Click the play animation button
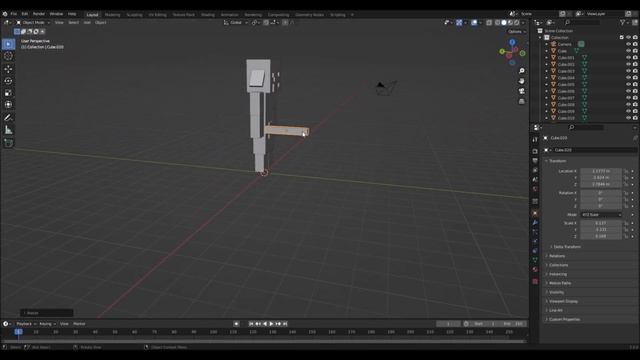Viewport: 640px width, 360px height. click(271, 324)
